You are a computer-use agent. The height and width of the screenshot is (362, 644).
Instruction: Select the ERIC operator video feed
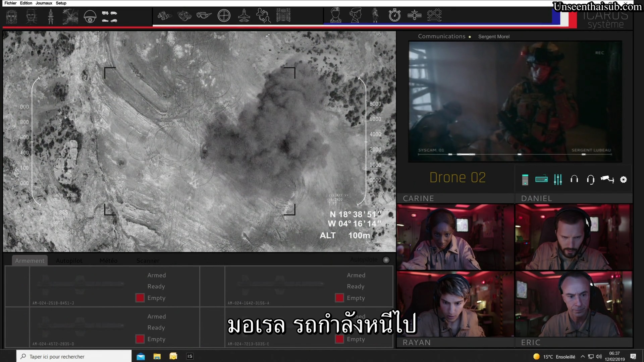(x=574, y=304)
